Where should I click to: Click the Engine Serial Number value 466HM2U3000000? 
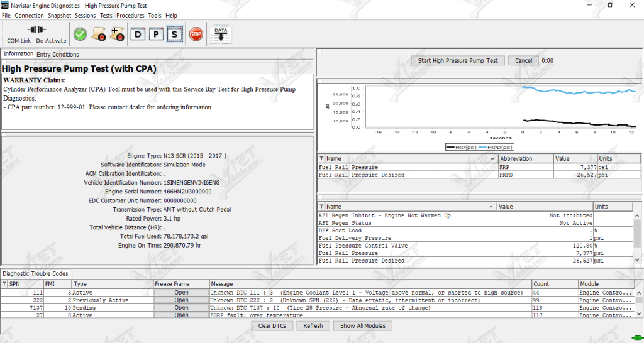187,192
